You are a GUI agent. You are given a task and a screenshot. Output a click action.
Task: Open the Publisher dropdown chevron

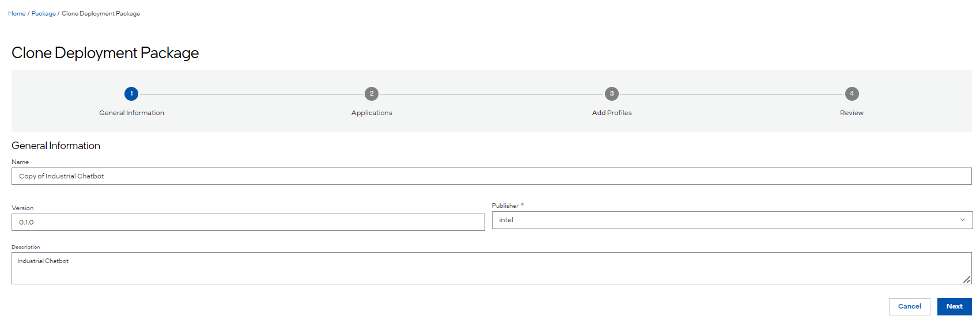coord(962,220)
